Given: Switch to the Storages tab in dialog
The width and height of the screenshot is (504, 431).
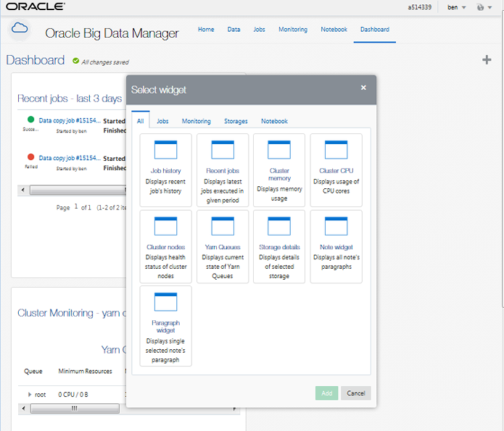Looking at the screenshot, I should point(236,121).
